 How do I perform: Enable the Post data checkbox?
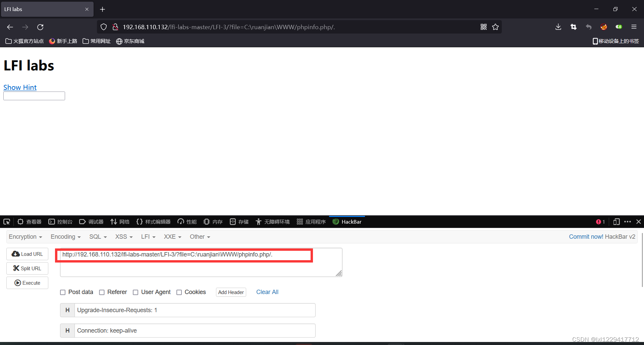tap(63, 292)
